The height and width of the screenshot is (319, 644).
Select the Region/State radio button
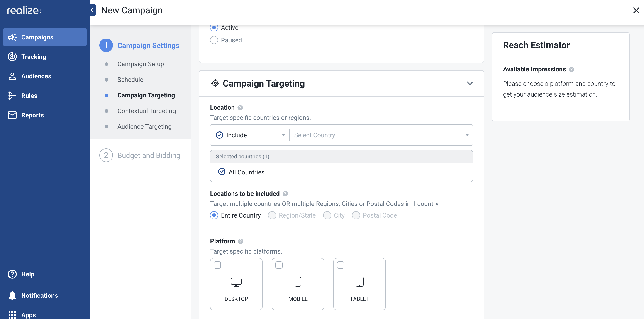coord(272,215)
